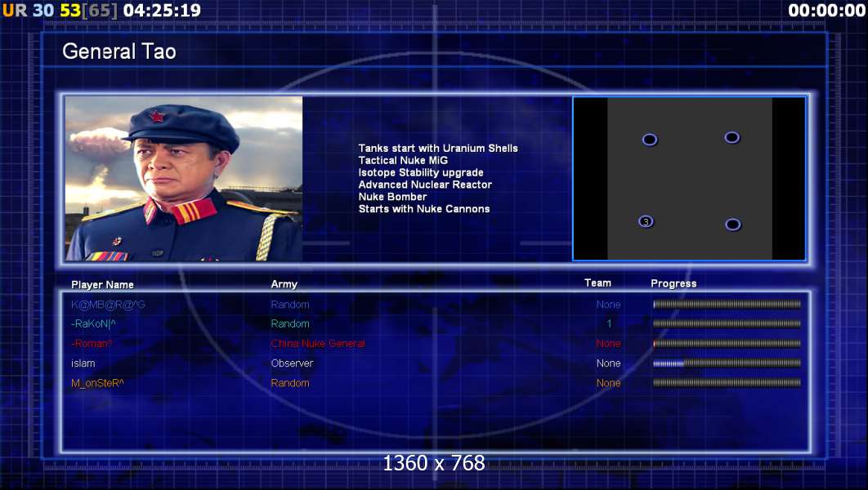Click the "Player Name" column header

click(x=102, y=285)
